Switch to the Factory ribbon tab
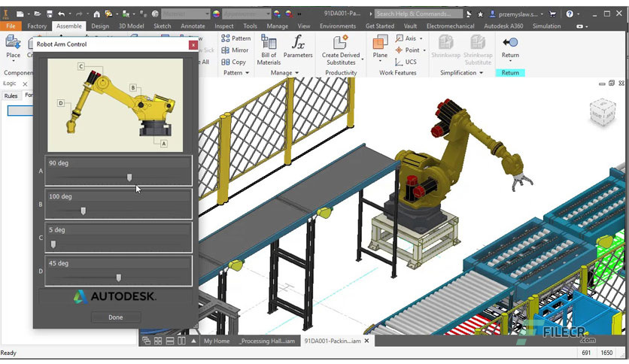This screenshot has height=364, width=629. point(37,26)
